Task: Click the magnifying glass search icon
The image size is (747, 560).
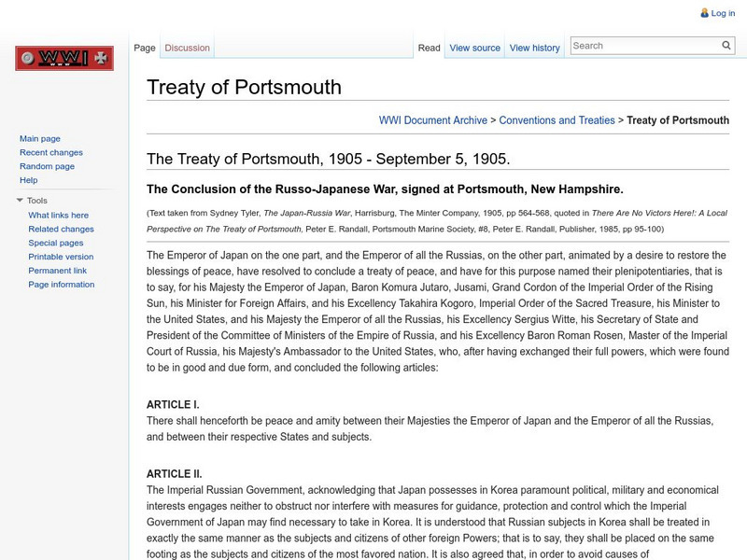Action: [726, 44]
